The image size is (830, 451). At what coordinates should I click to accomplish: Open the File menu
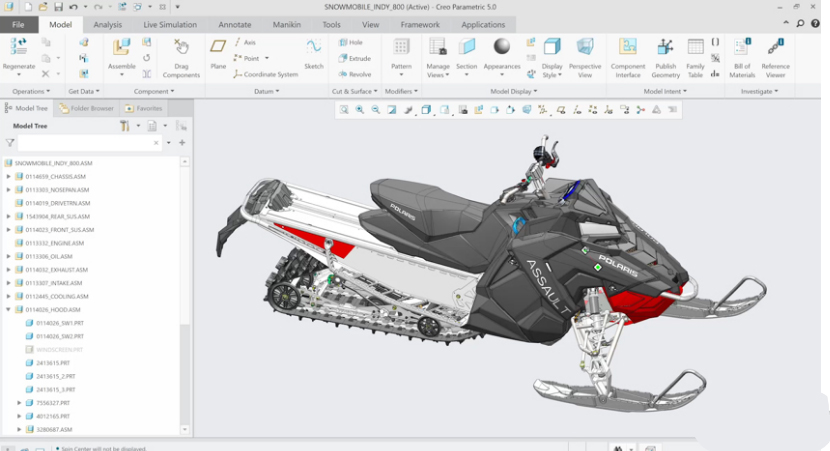pyautogui.click(x=18, y=24)
